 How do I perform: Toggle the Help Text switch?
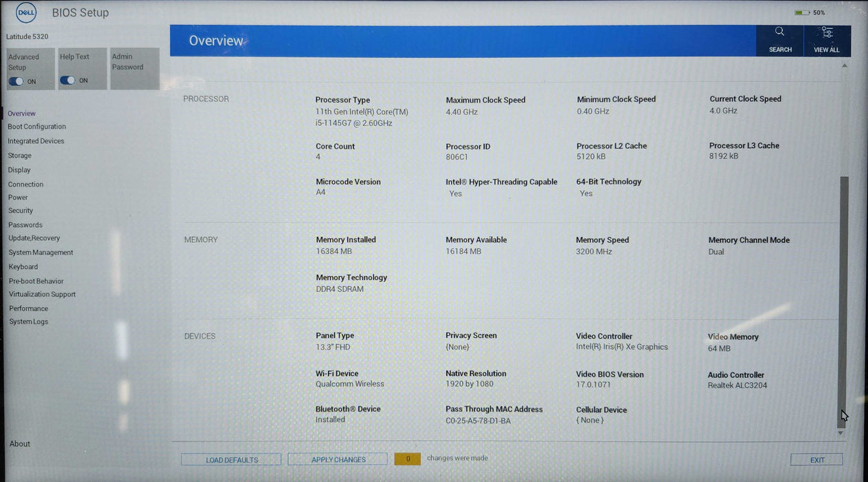pos(67,81)
